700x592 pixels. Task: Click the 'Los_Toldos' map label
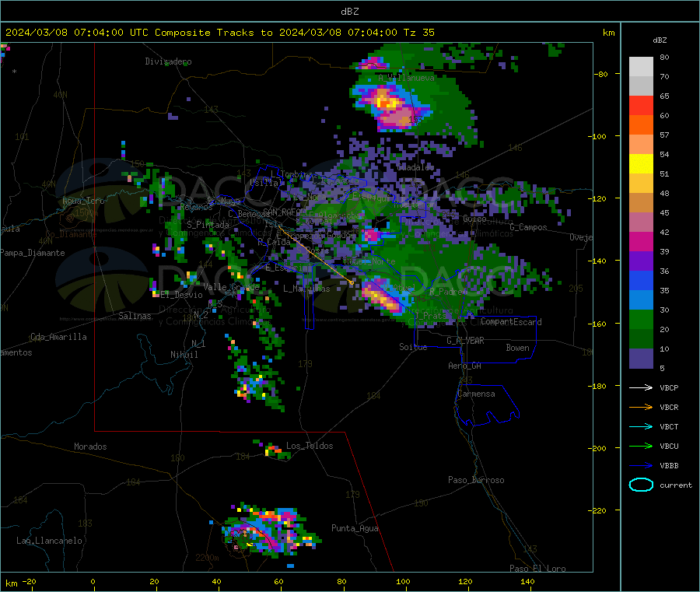310,446
